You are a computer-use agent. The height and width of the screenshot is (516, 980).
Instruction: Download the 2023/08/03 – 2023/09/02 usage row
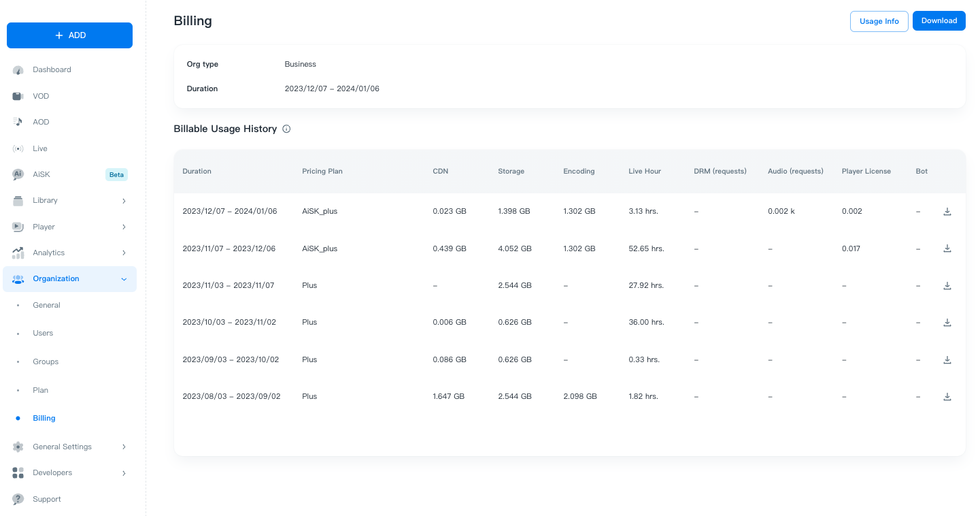pos(947,396)
